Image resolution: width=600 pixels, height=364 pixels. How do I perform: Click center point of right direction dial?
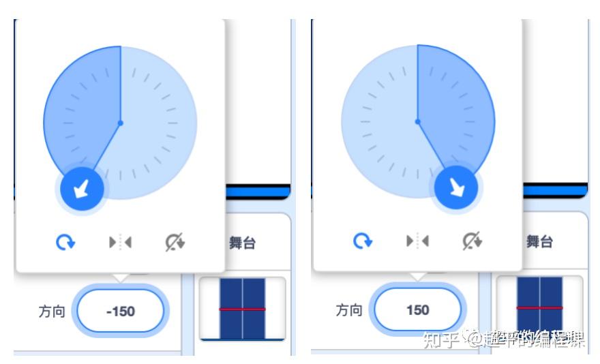(x=418, y=122)
